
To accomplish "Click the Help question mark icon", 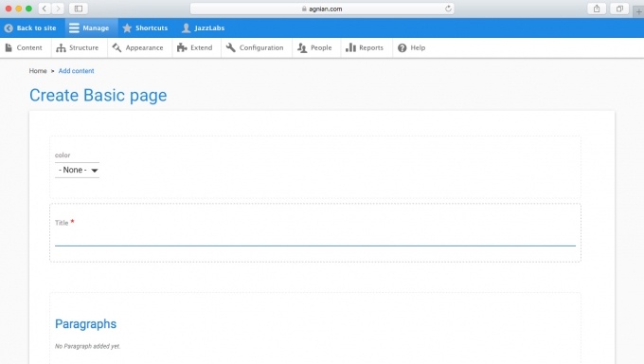I will coord(402,47).
